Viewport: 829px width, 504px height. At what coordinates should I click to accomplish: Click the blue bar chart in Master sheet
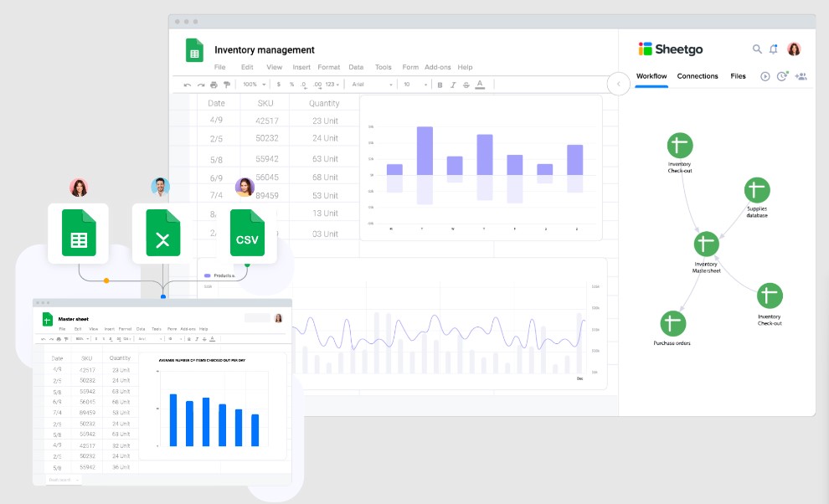pos(214,406)
